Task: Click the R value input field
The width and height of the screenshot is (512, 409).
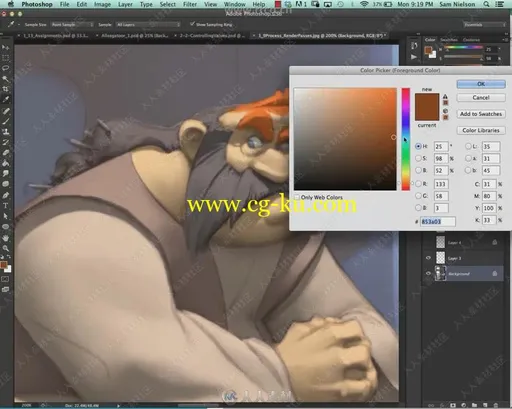Action: pyautogui.click(x=441, y=184)
